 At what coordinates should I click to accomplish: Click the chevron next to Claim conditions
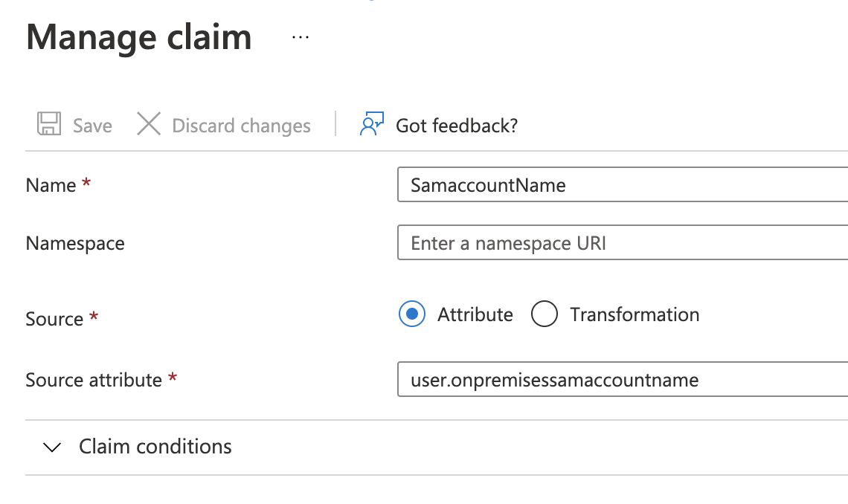[x=53, y=447]
